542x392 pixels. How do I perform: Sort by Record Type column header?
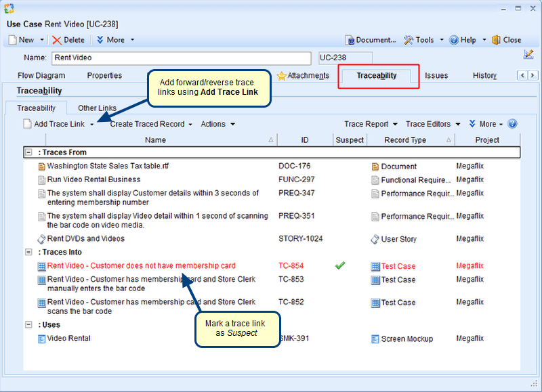click(x=405, y=140)
